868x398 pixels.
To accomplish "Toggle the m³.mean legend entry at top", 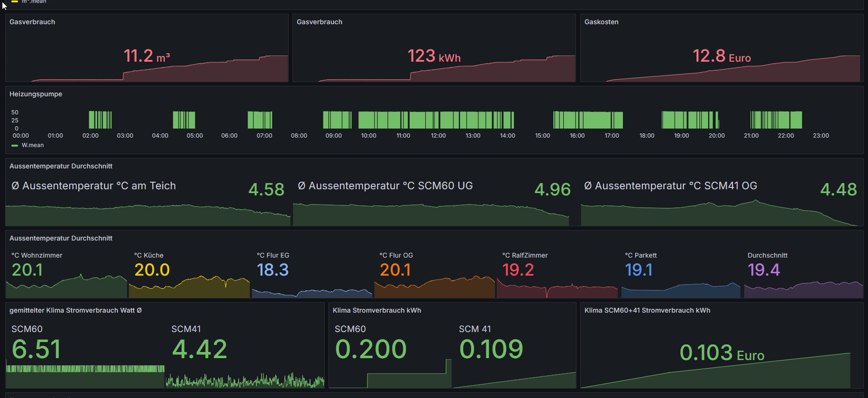I will [x=34, y=2].
